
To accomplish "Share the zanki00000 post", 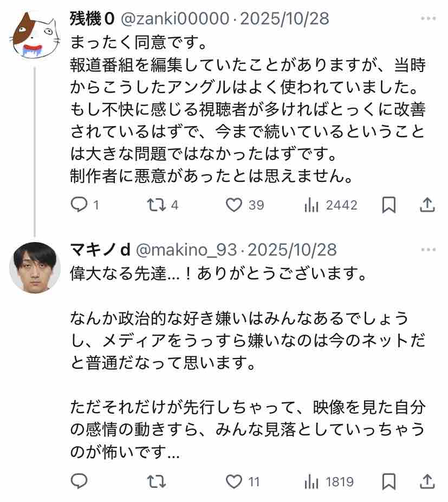I will click(427, 205).
